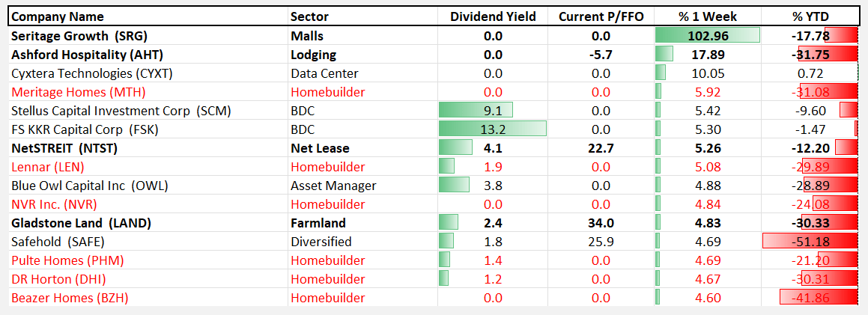Click Blue Owl's Asset Manager sector cell
The image size is (868, 315).
pyautogui.click(x=333, y=186)
